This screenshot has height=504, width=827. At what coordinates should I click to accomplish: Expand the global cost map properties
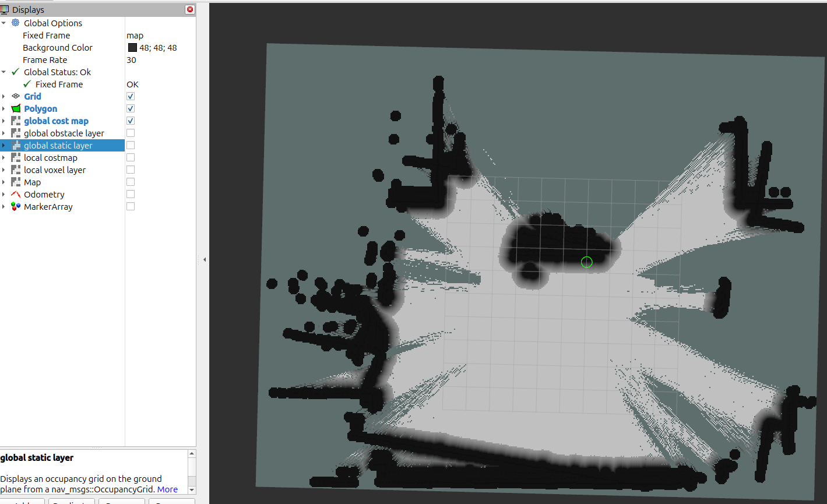3,121
